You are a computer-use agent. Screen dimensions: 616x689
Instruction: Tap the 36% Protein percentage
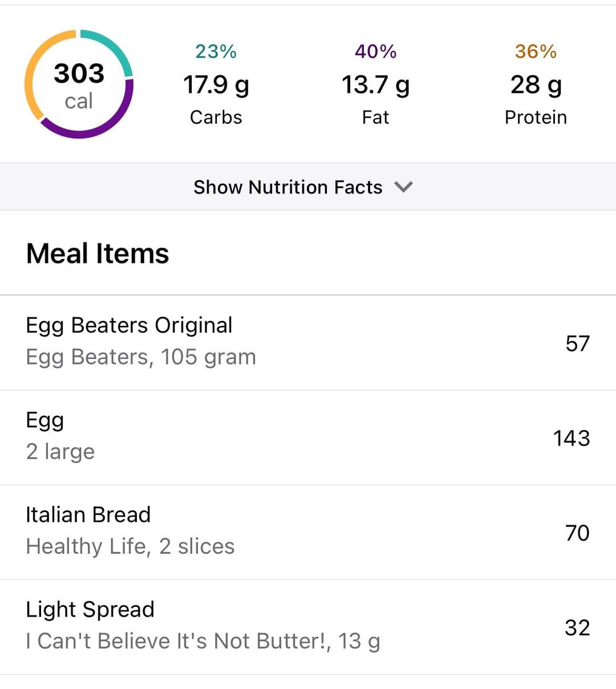(x=536, y=51)
